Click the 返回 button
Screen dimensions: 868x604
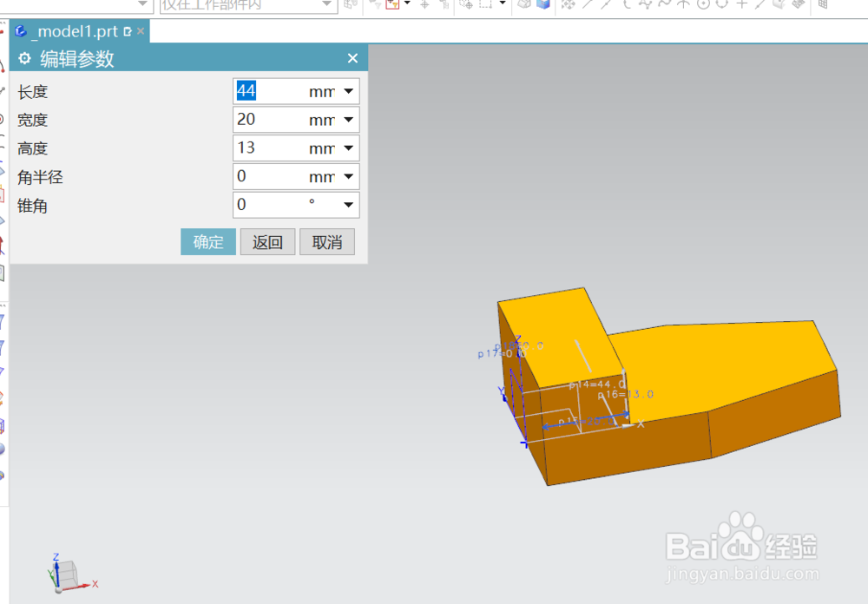(x=267, y=242)
